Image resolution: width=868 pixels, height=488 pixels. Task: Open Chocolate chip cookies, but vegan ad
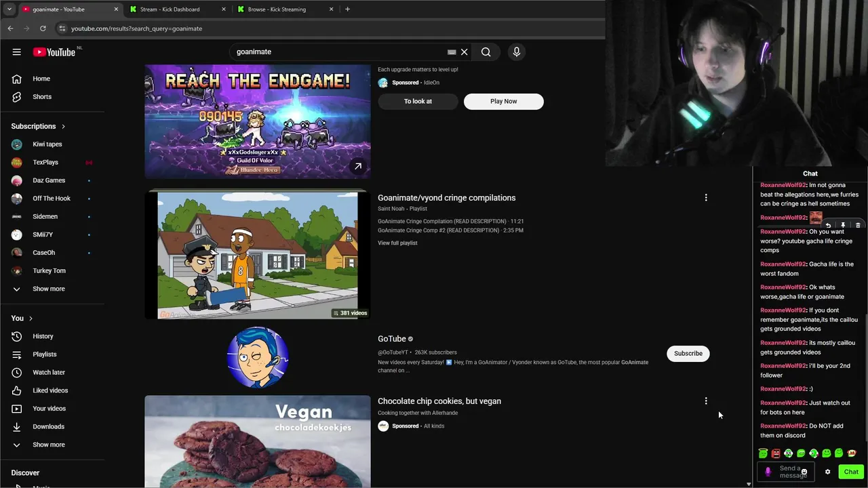pyautogui.click(x=439, y=401)
